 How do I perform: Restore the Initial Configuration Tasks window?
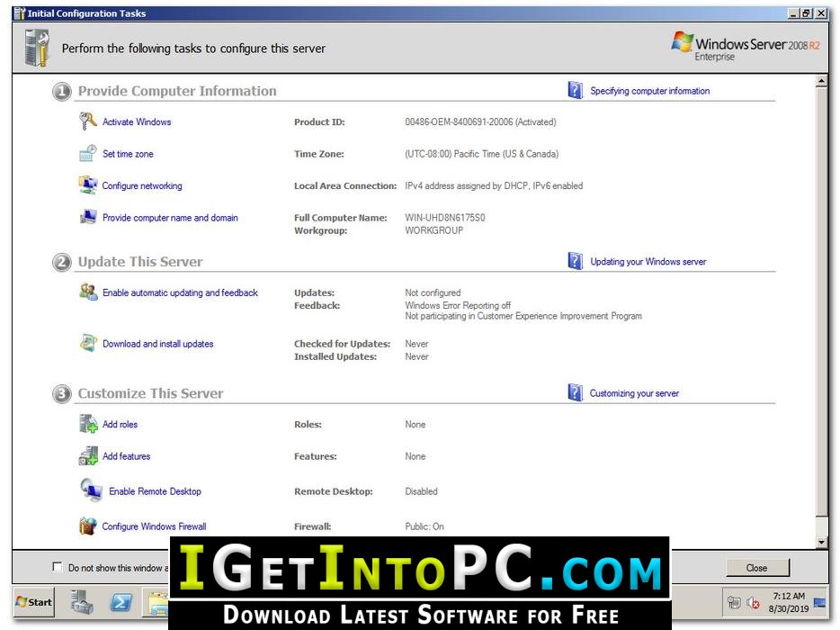pos(807,13)
